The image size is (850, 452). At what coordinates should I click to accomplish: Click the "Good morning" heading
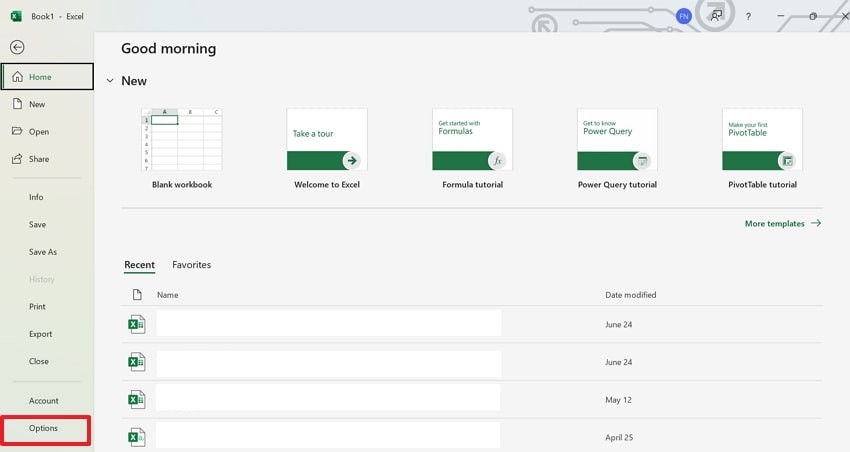pyautogui.click(x=169, y=49)
